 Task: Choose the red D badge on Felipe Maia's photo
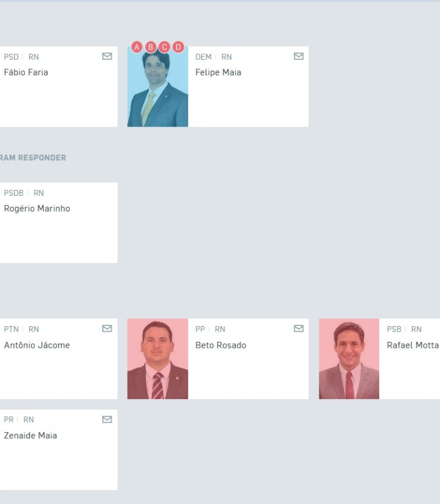pyautogui.click(x=178, y=47)
